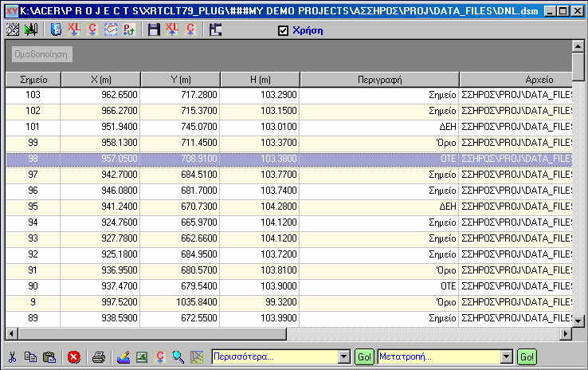Click the C import down-arrow icon

pos(92,30)
